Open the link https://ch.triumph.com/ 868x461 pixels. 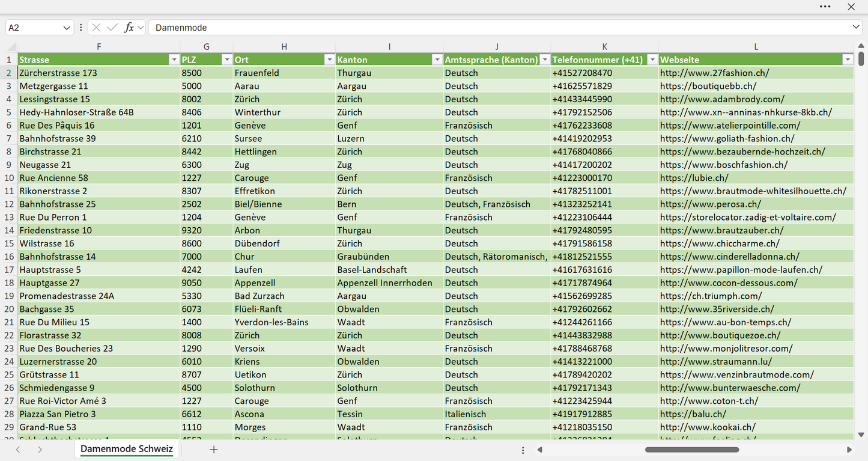pos(711,296)
